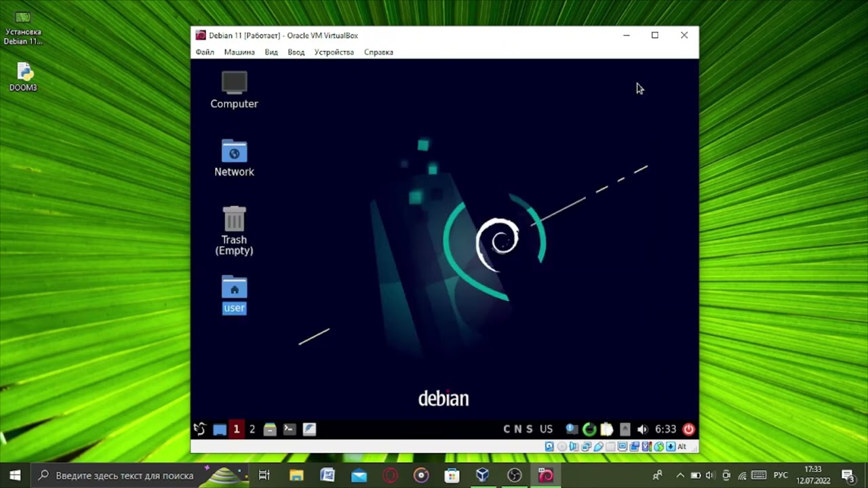Click VirtualBox mouse integration status icon
Image resolution: width=868 pixels, height=488 pixels.
[x=659, y=447]
